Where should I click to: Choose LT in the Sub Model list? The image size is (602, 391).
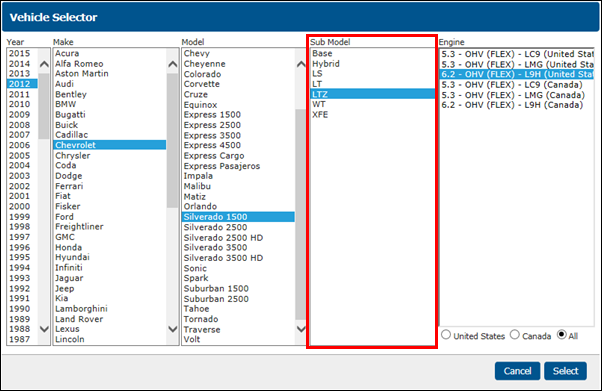click(x=372, y=84)
